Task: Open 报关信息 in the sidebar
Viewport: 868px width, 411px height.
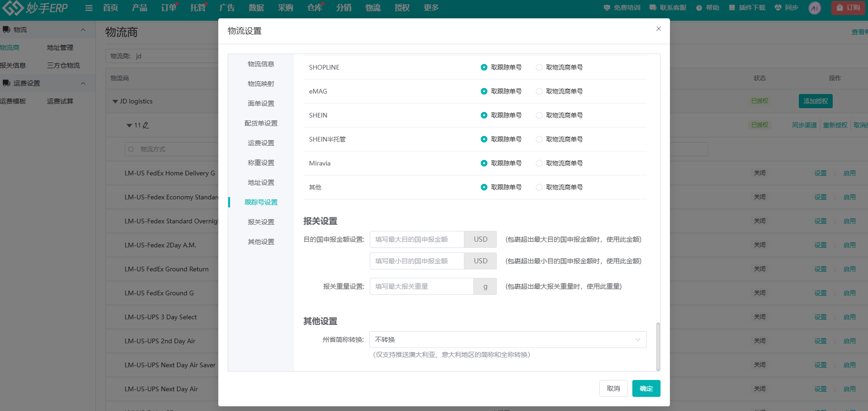Action: pyautogui.click(x=13, y=65)
